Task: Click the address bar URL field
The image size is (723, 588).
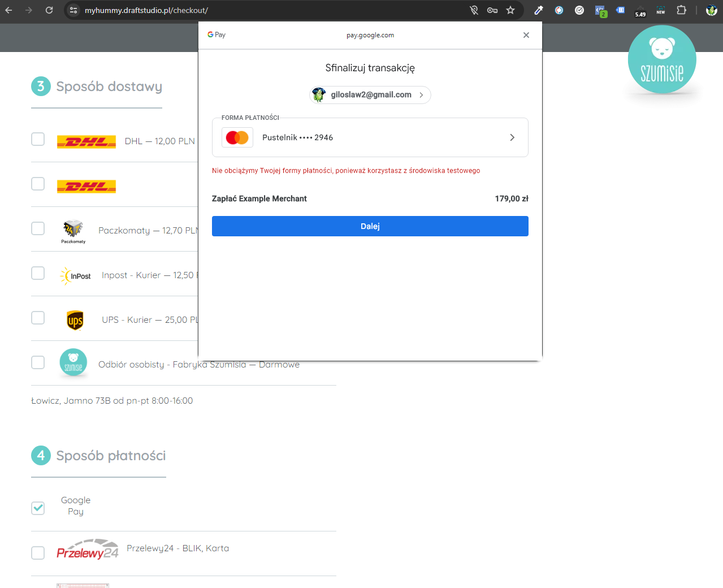Action: [271, 10]
